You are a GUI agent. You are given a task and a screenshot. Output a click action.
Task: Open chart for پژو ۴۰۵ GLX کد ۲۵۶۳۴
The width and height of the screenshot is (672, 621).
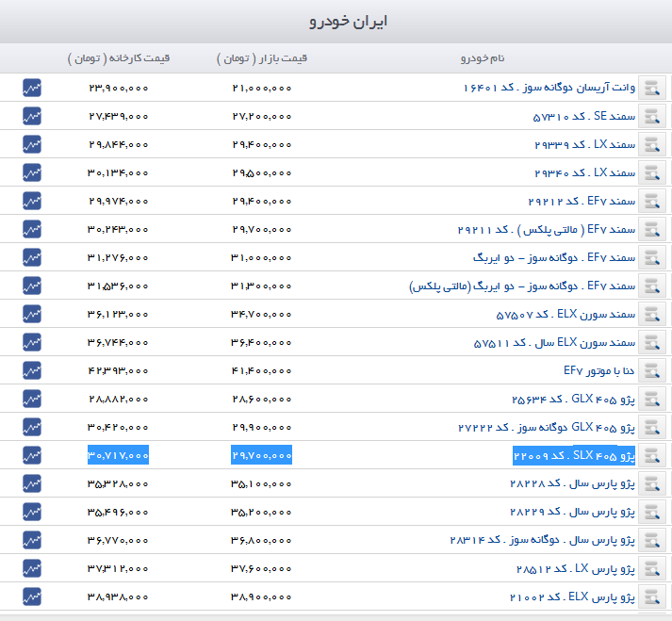point(32,399)
